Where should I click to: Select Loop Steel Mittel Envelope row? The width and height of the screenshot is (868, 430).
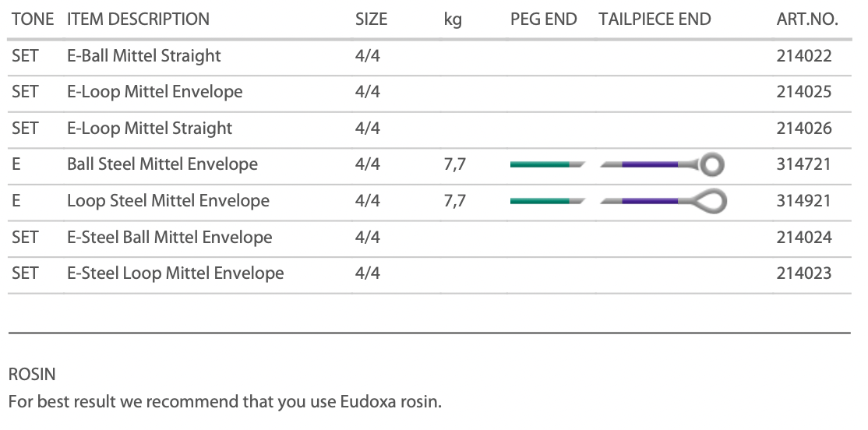pyautogui.click(x=168, y=201)
